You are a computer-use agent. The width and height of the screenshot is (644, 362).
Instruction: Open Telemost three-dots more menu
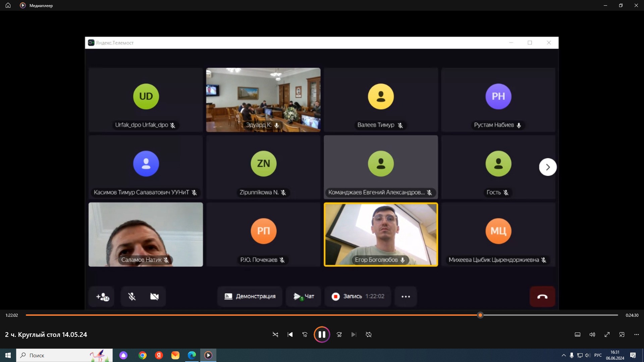click(406, 297)
